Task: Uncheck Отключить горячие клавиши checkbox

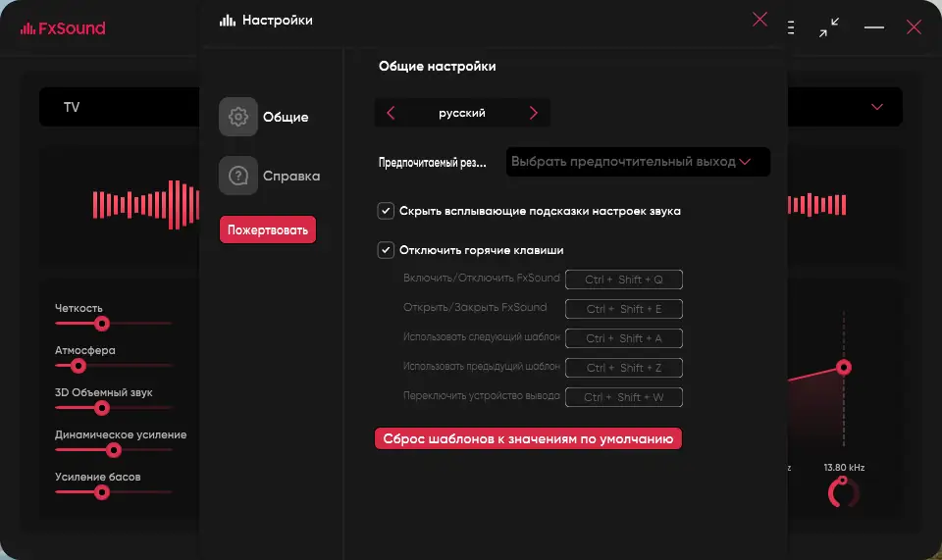Action: (x=385, y=250)
